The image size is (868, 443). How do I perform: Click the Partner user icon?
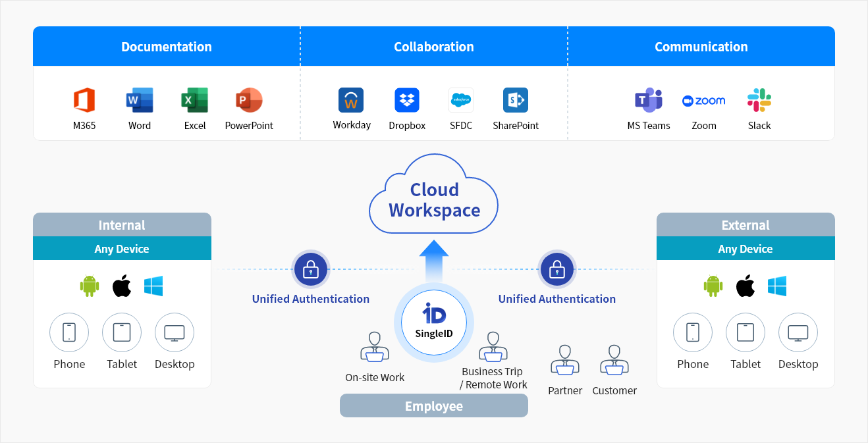click(x=564, y=359)
